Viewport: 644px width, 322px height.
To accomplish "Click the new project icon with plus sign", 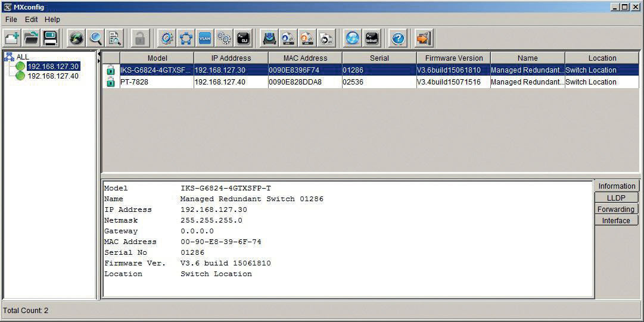I will (12, 39).
